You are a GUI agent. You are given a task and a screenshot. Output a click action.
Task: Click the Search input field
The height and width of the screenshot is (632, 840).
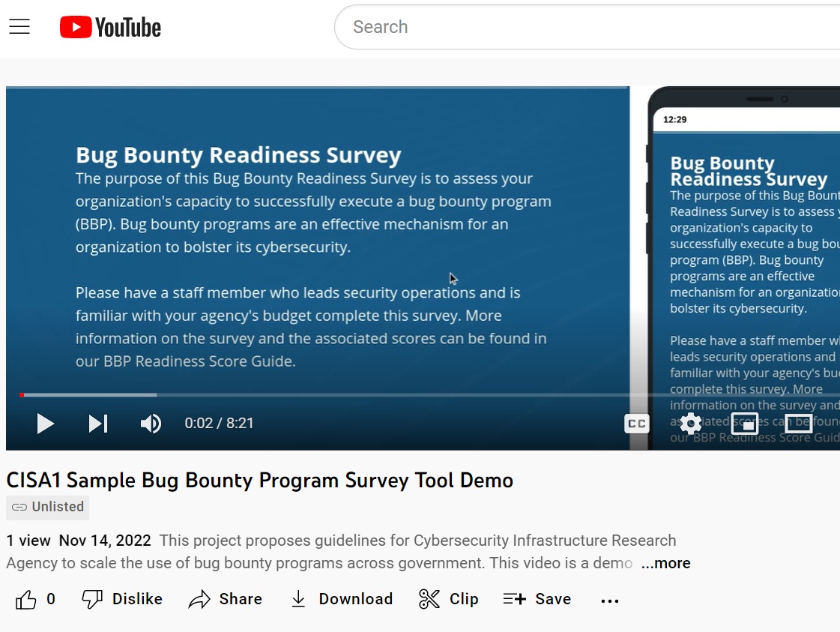pyautogui.click(x=589, y=27)
